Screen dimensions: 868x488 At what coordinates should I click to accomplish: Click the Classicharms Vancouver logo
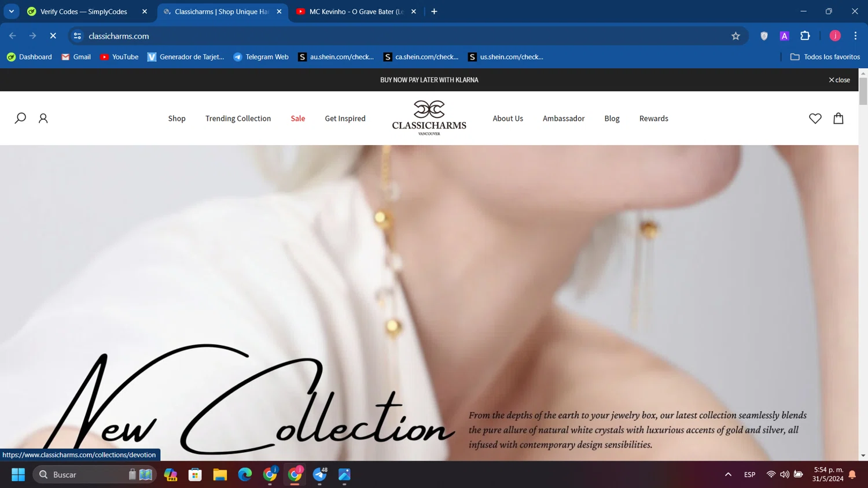pyautogui.click(x=429, y=118)
